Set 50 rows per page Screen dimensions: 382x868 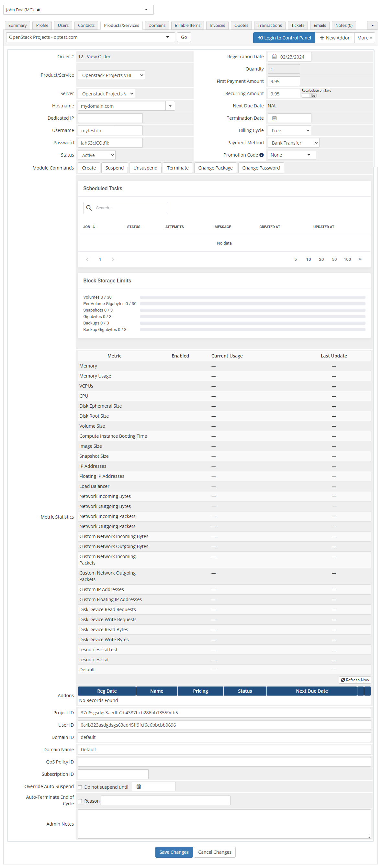click(334, 259)
